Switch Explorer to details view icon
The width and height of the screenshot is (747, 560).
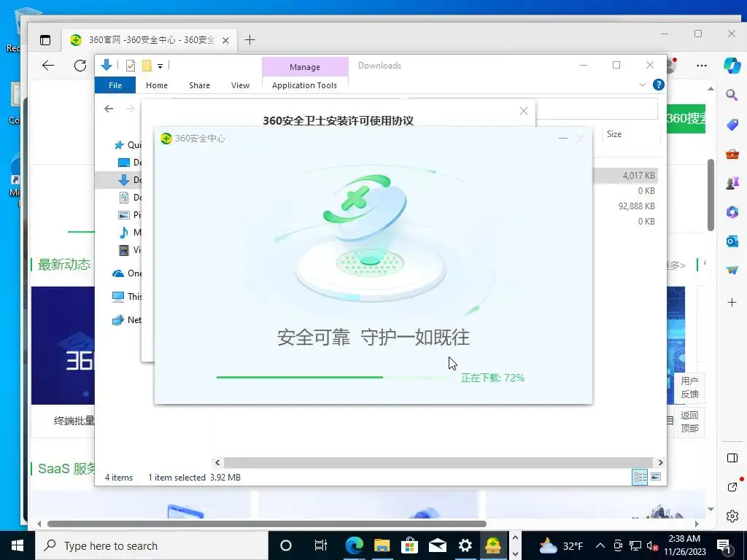(639, 477)
